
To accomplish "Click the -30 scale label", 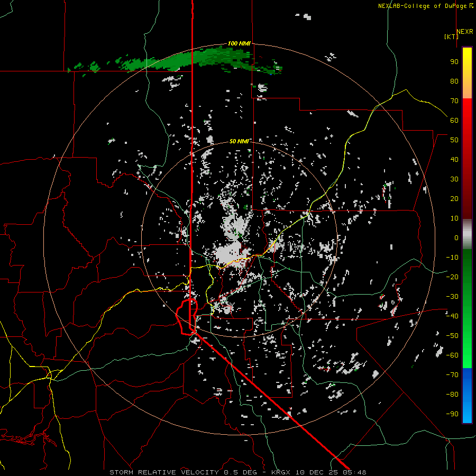I will (x=452, y=297).
